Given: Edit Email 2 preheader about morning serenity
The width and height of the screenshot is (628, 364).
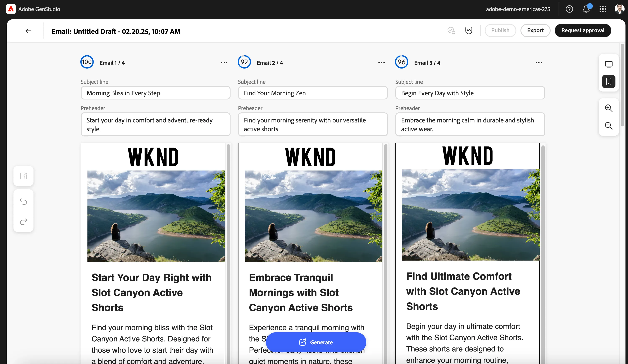Looking at the screenshot, I should click(x=313, y=125).
